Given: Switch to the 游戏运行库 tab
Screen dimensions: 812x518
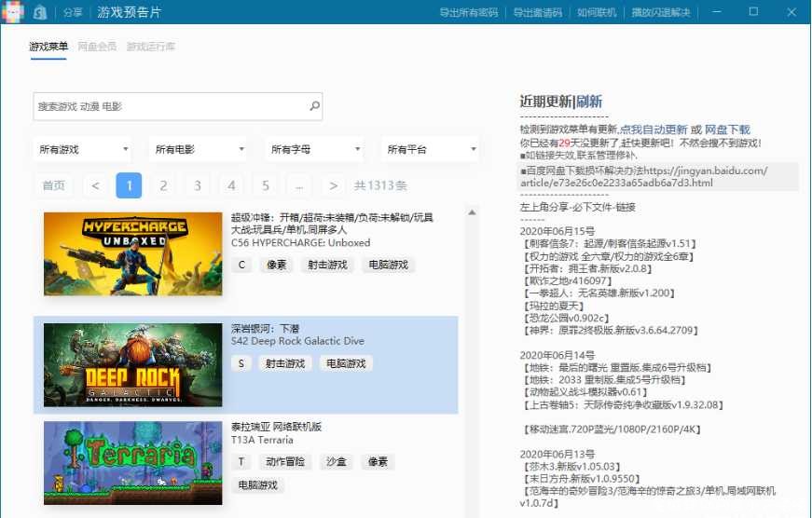Looking at the screenshot, I should [151, 47].
